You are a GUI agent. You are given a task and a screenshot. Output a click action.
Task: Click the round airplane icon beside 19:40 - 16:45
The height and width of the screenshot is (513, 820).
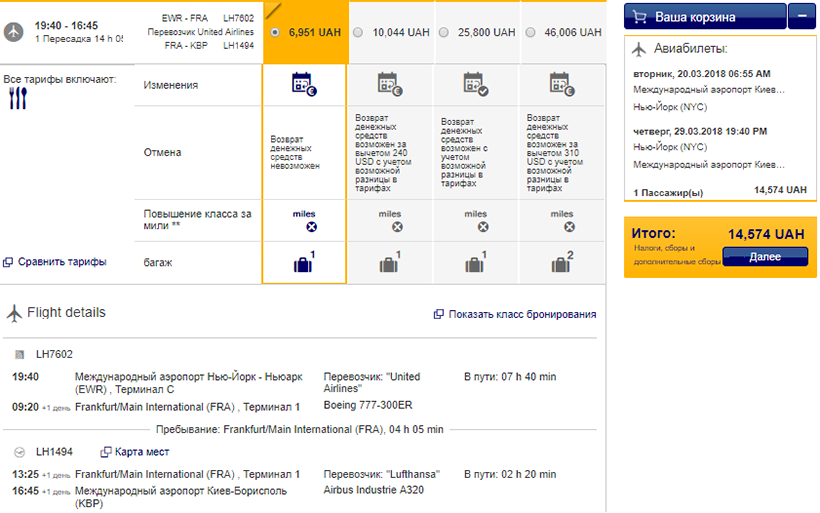pos(14,31)
